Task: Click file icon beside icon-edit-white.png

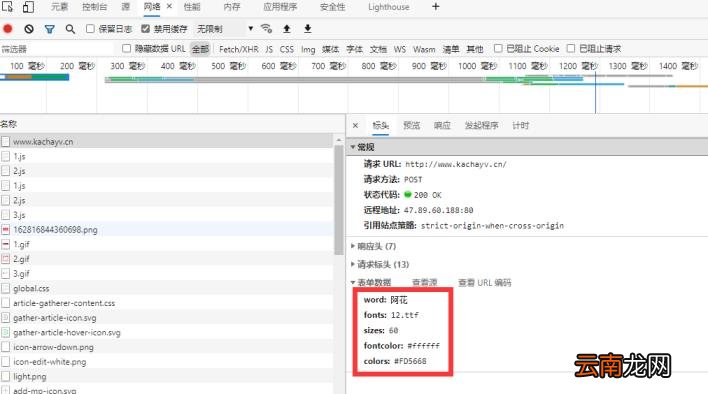Action: tap(5, 362)
